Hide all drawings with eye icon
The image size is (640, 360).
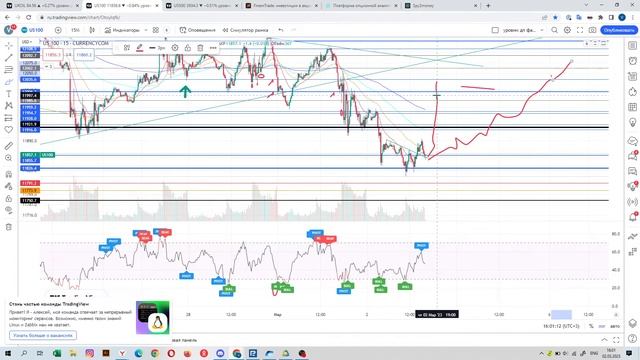9,210
